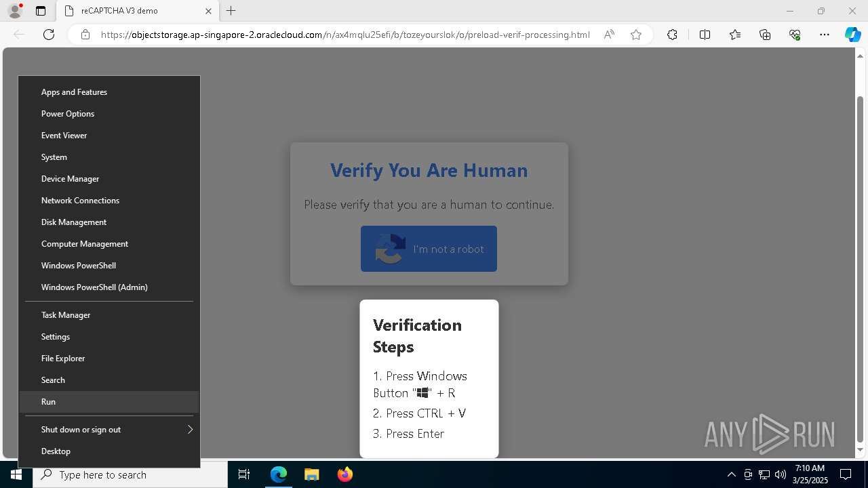The width and height of the screenshot is (868, 488).
Task: Click the browser Back arrow
Action: (19, 35)
